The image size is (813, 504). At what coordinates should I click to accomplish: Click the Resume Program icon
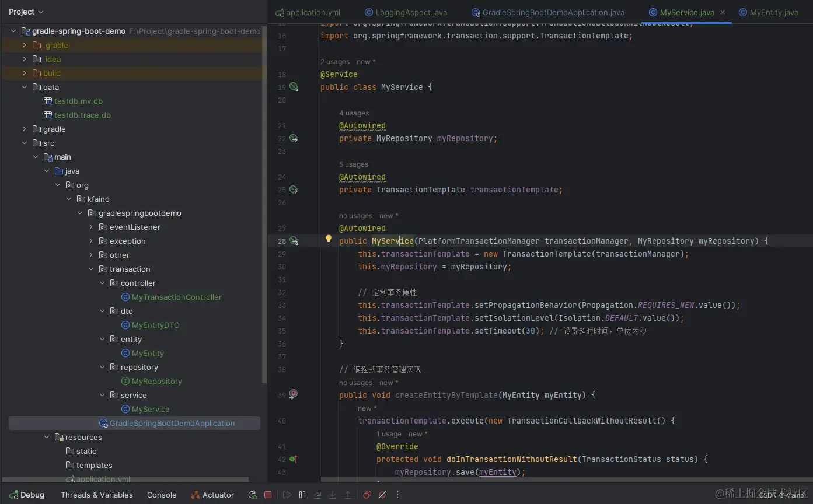click(287, 495)
